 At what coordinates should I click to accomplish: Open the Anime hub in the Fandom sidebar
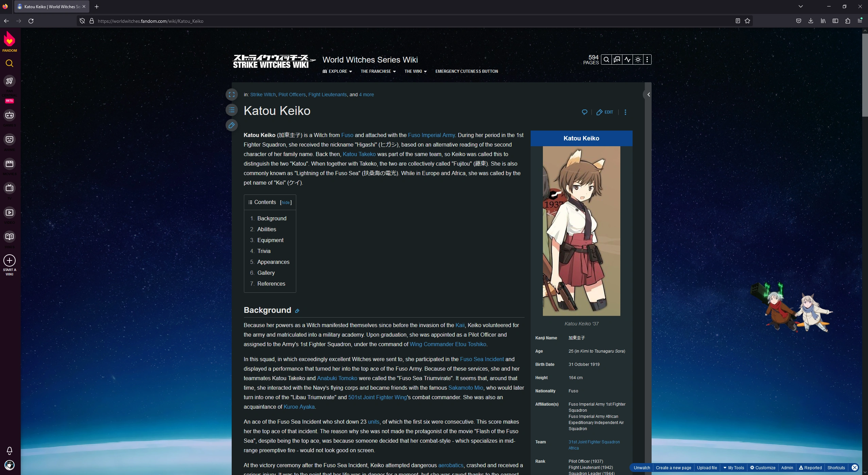10,140
